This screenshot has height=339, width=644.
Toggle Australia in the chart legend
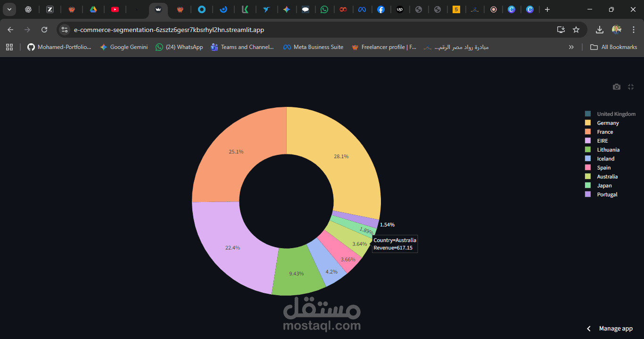[x=602, y=177]
